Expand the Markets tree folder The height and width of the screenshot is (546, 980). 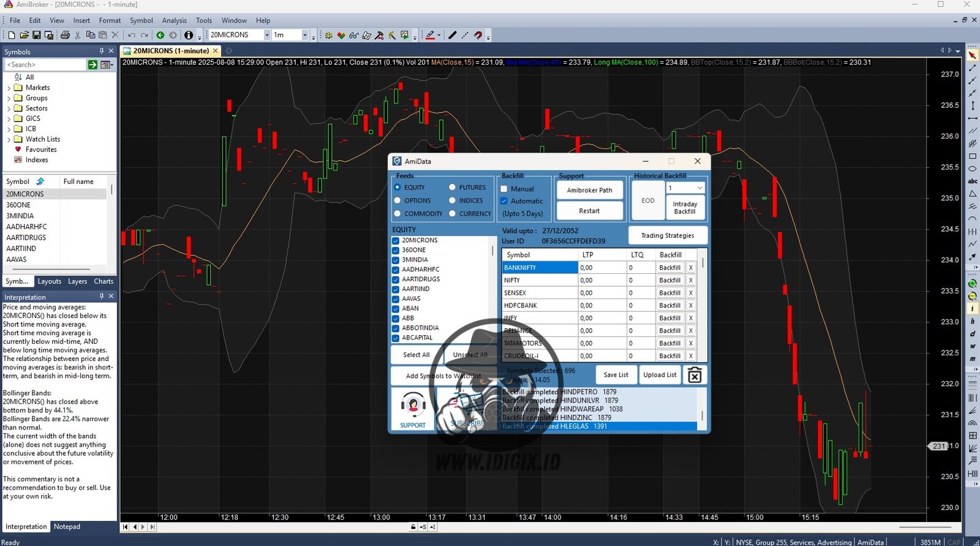[x=9, y=88]
